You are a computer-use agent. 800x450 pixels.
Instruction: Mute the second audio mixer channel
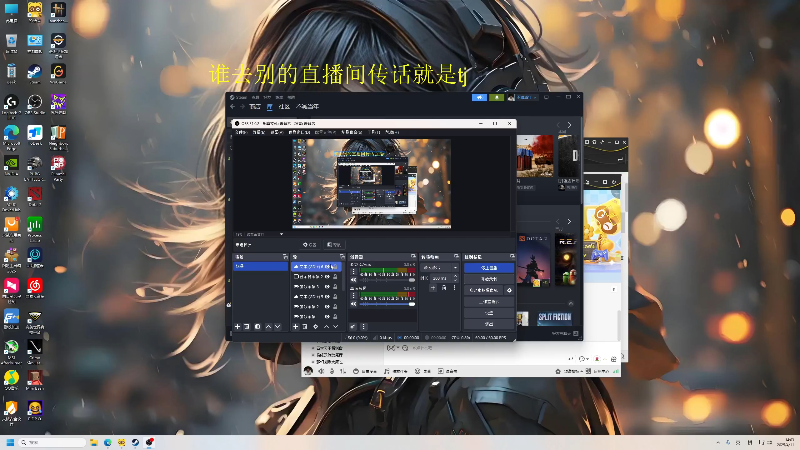(x=353, y=304)
